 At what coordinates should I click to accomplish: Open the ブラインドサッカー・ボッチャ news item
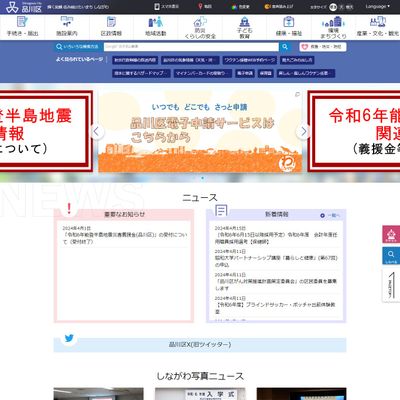tap(275, 308)
